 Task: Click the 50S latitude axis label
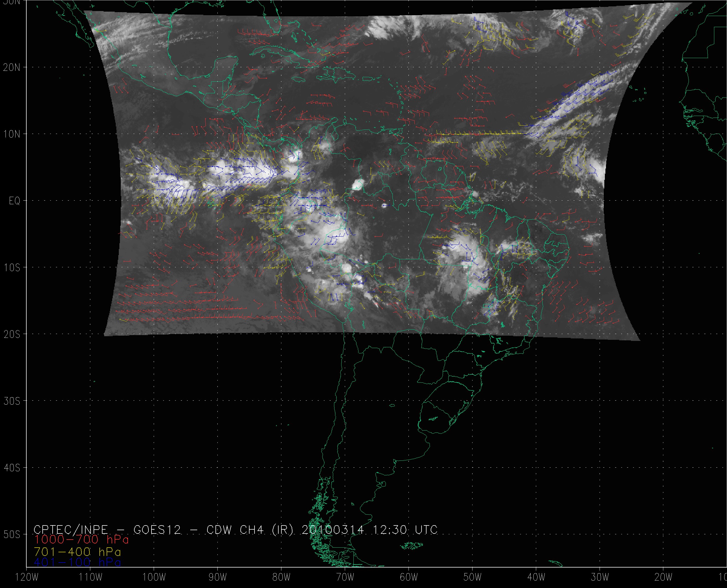[12, 535]
